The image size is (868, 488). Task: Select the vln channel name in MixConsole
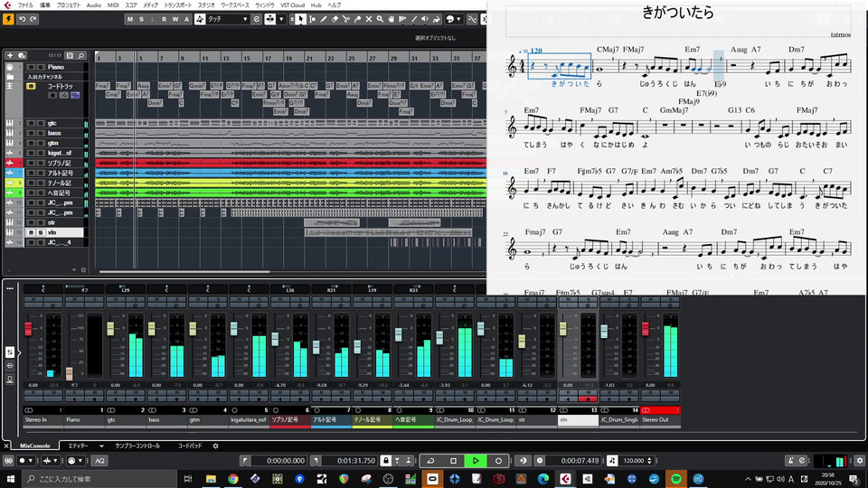point(578,420)
